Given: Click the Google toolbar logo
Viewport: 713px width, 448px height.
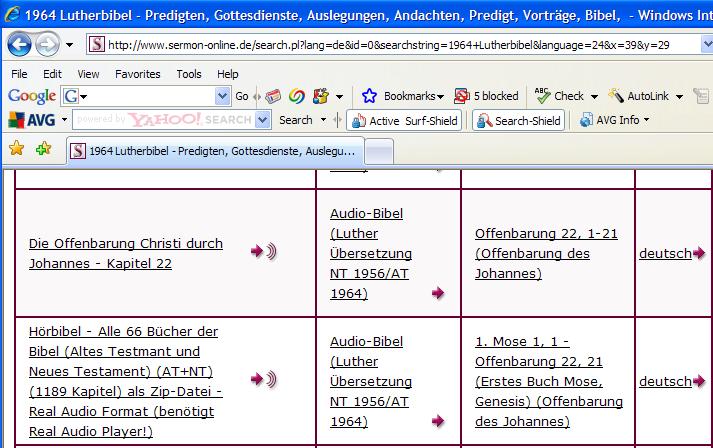Looking at the screenshot, I should pos(32,96).
